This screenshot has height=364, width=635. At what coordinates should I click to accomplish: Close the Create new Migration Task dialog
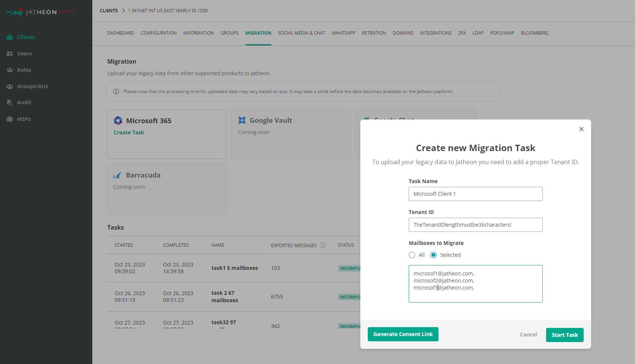[x=581, y=129]
